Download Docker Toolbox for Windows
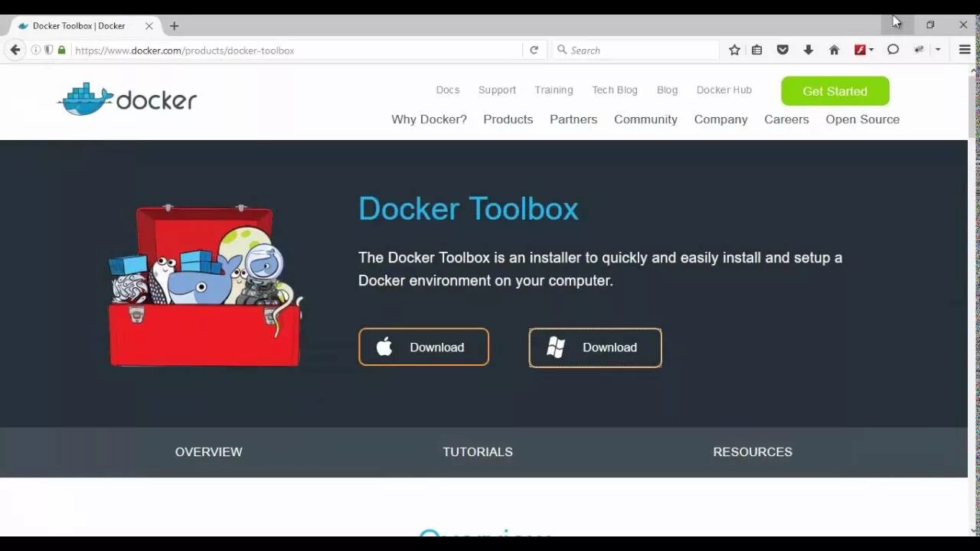 tap(595, 347)
